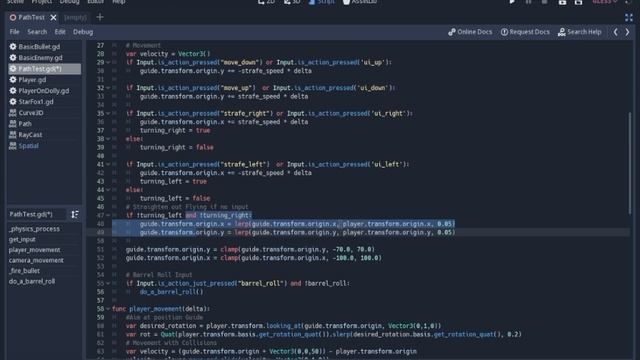The width and height of the screenshot is (640, 360).
Task: Click the doc icon beside RayCast
Action: [13, 135]
